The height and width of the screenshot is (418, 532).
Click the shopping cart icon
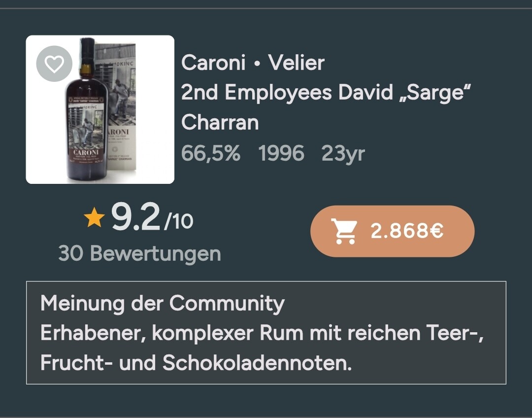click(344, 231)
